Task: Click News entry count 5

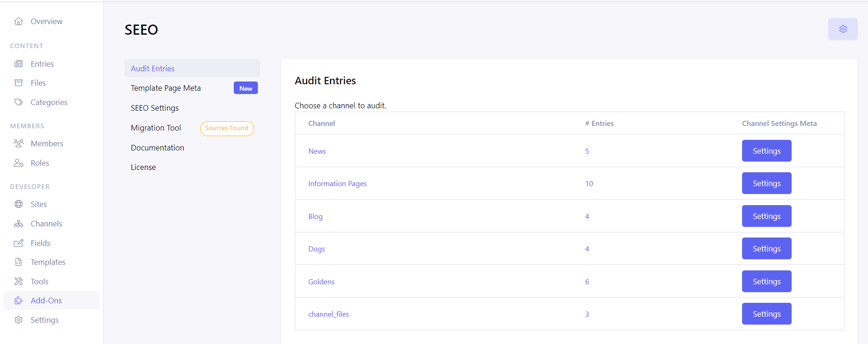Action: pos(587,151)
